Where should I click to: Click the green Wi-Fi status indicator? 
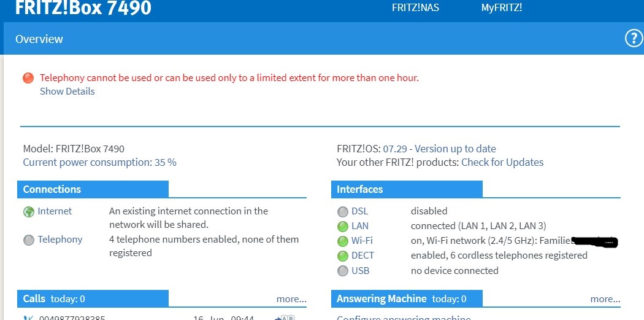[342, 241]
